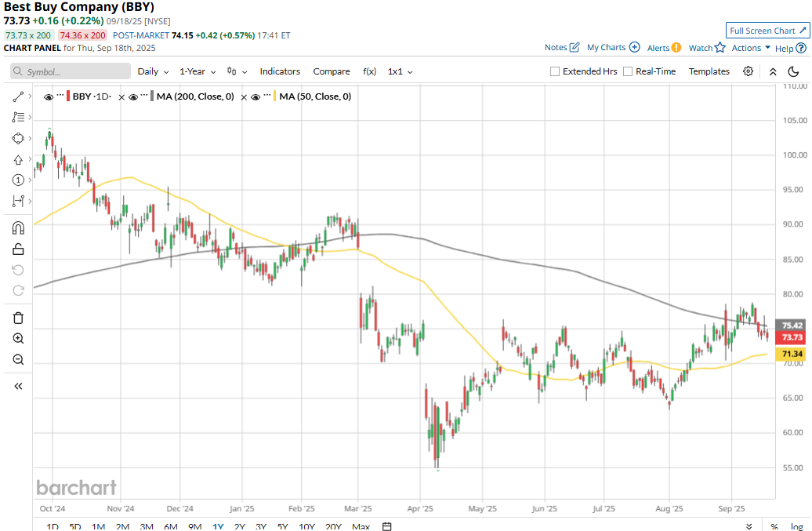Click the redo arrow icon
This screenshot has height=531, width=812.
pyautogui.click(x=18, y=291)
